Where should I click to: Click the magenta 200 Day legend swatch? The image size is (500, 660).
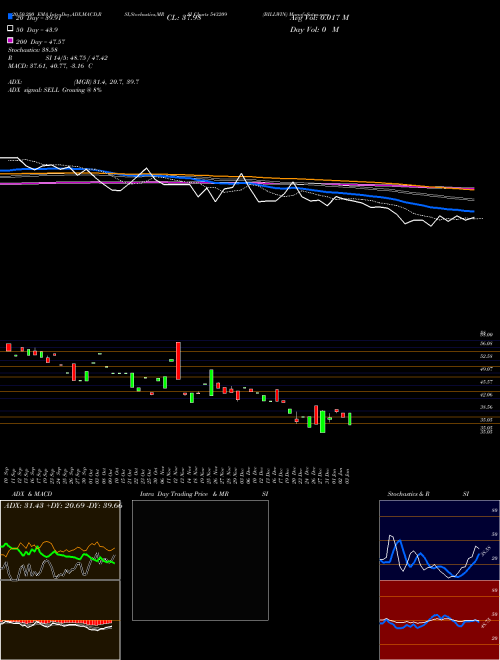[x=10, y=40]
